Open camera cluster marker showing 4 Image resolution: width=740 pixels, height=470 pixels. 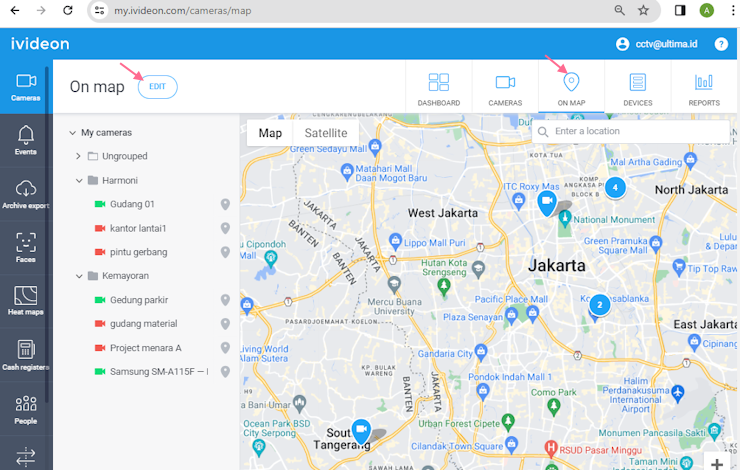point(615,188)
